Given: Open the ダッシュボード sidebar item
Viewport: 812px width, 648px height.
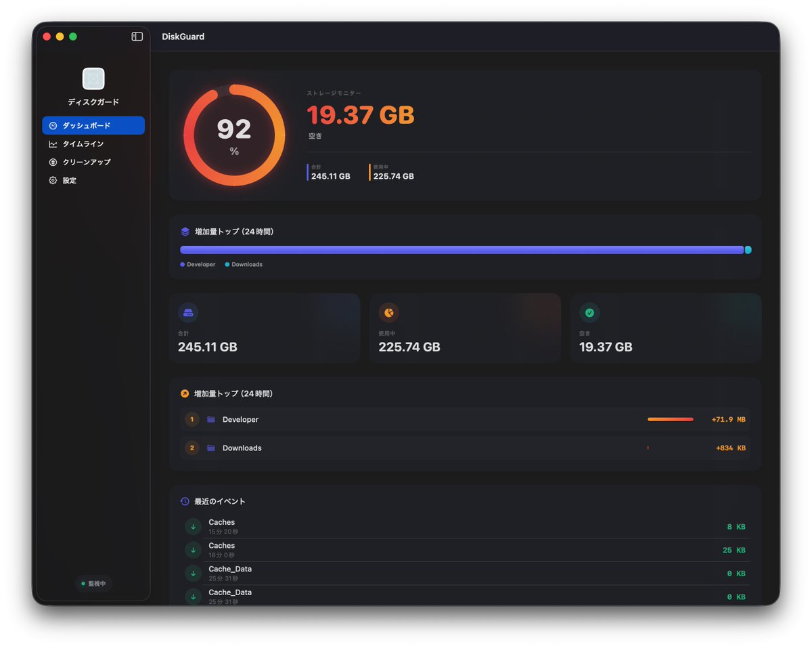Looking at the screenshot, I should (x=93, y=125).
